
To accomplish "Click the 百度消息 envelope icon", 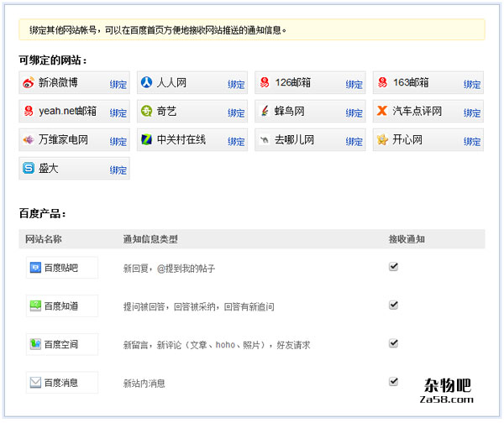I will (35, 383).
